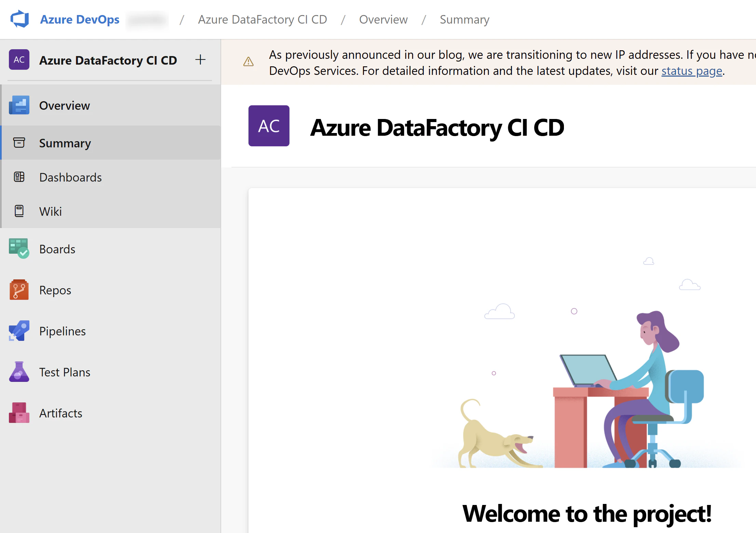Open Azure DataFactory CI CD breadcrumb link

point(262,19)
